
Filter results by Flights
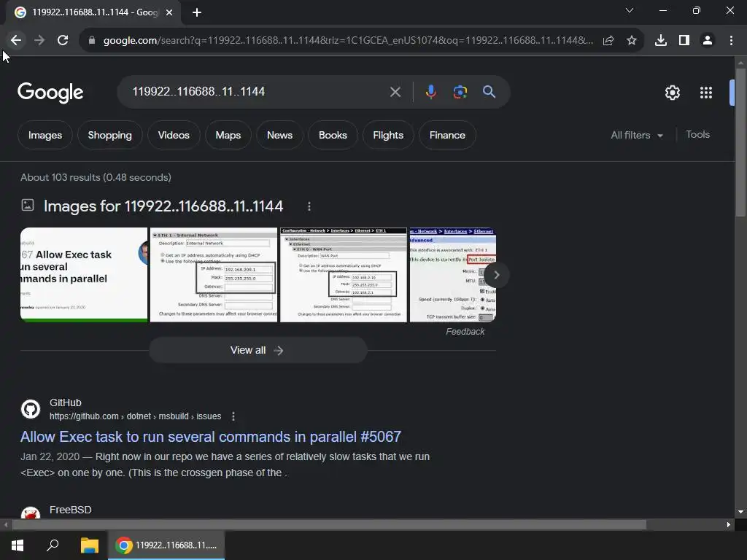388,135
